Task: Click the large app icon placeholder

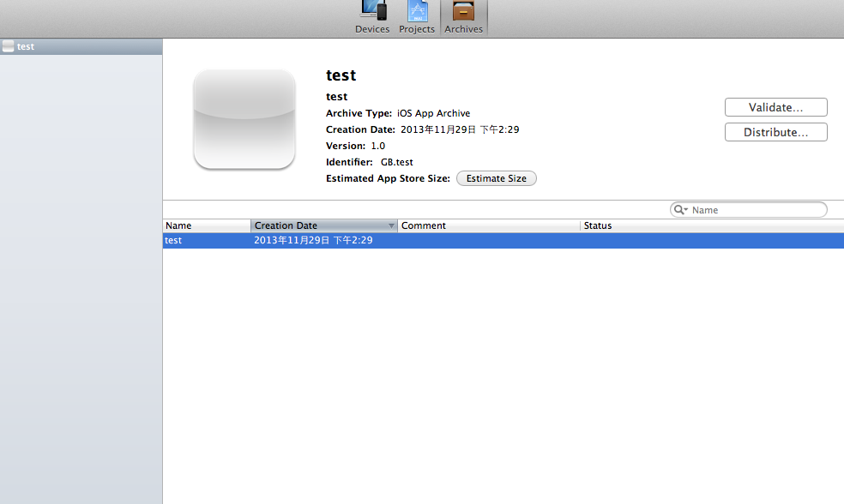Action: [244, 119]
